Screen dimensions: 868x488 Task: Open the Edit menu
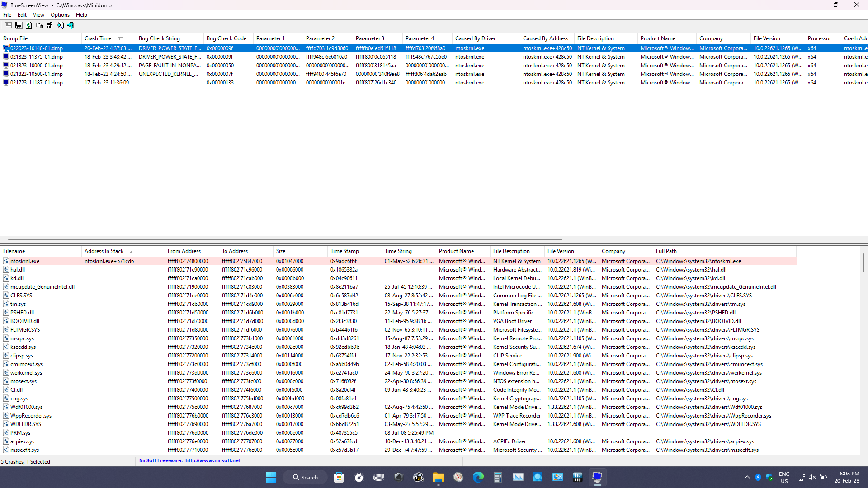[22, 15]
